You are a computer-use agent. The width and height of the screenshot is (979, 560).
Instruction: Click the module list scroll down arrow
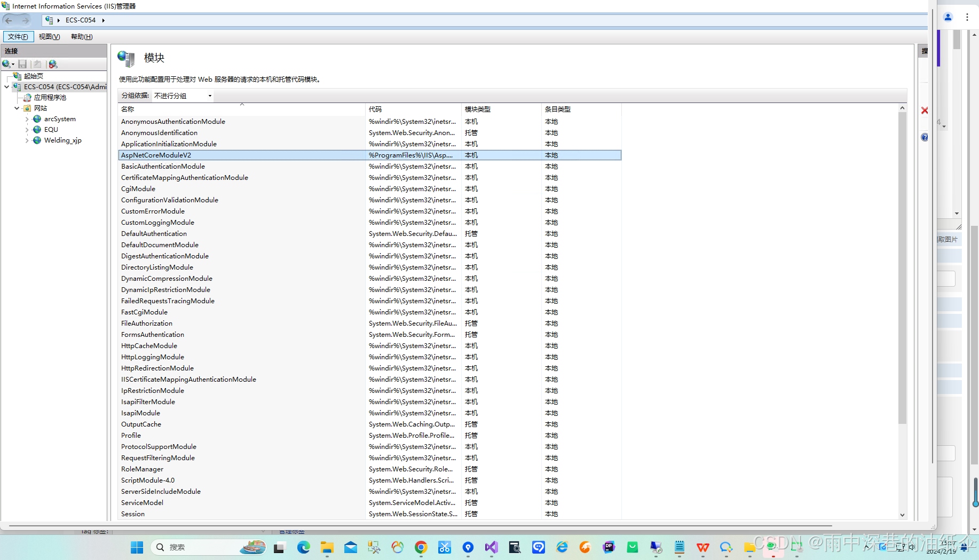(902, 515)
